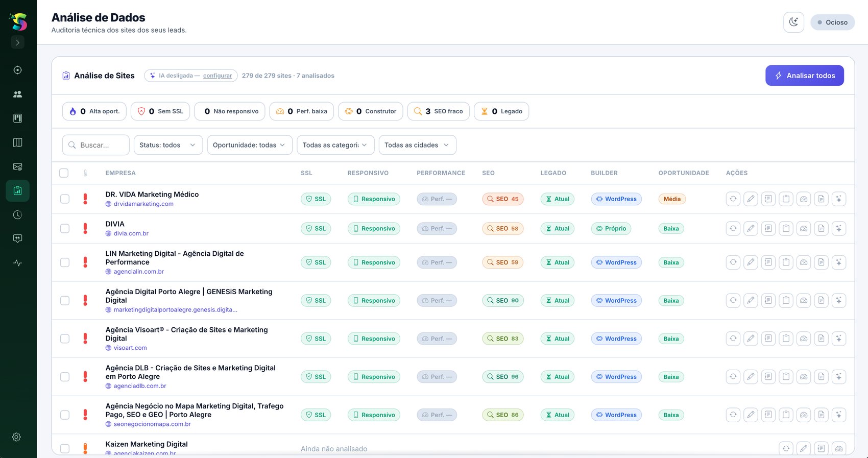
Task: Click the app logo at the top of the sidebar
Action: 18,21
